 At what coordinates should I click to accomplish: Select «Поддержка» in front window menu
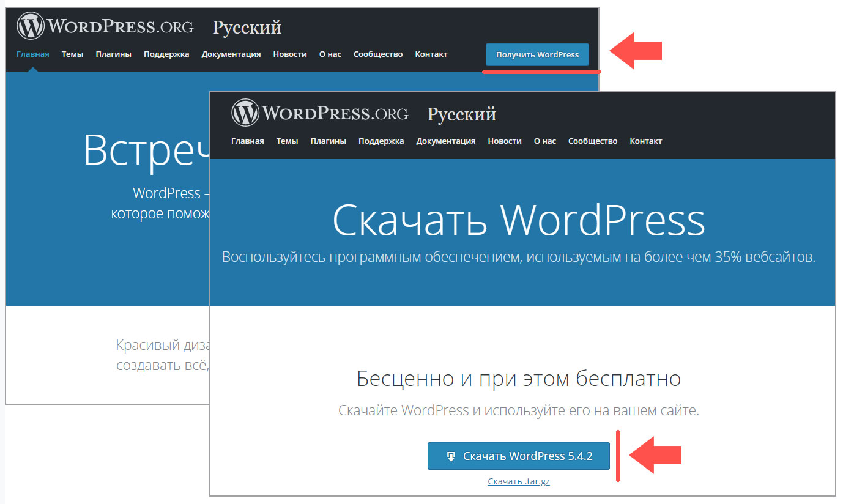pos(381,141)
